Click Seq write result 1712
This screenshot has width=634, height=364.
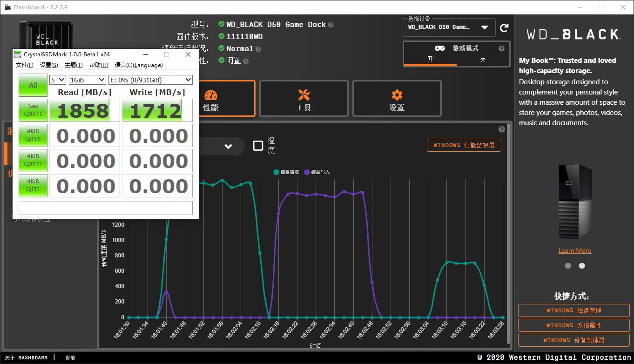[x=157, y=110]
